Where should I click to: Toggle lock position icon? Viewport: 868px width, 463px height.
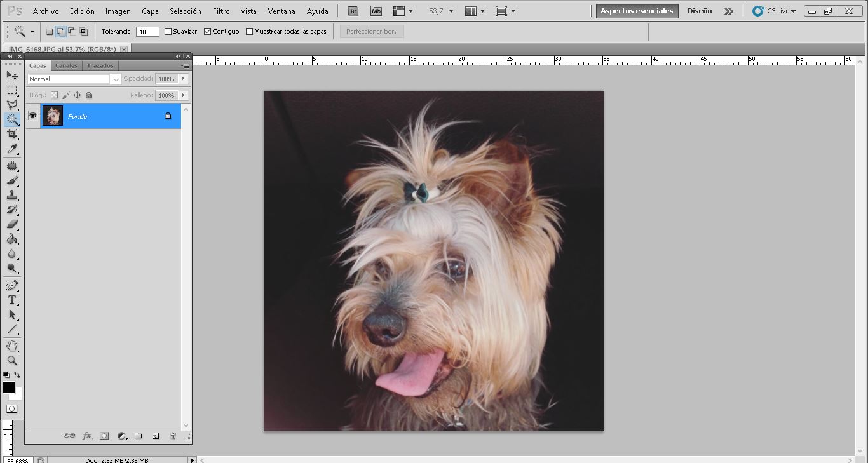[78, 95]
